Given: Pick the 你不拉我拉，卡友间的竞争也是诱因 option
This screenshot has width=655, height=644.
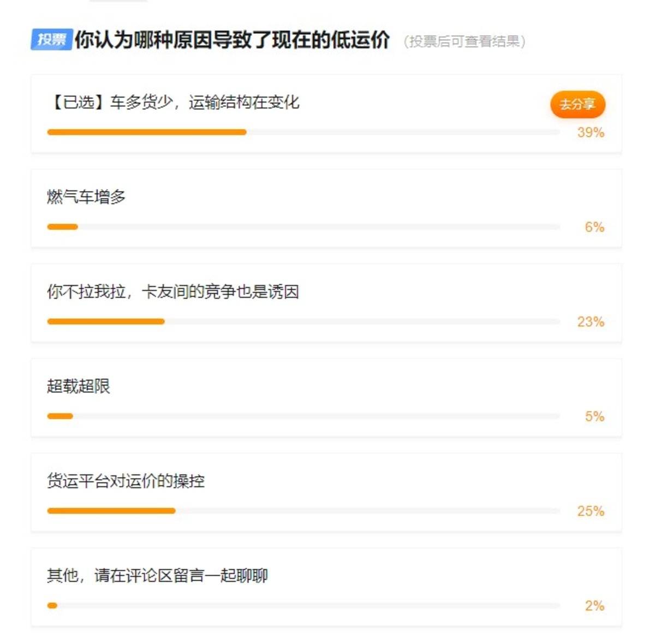Looking at the screenshot, I should [x=172, y=292].
